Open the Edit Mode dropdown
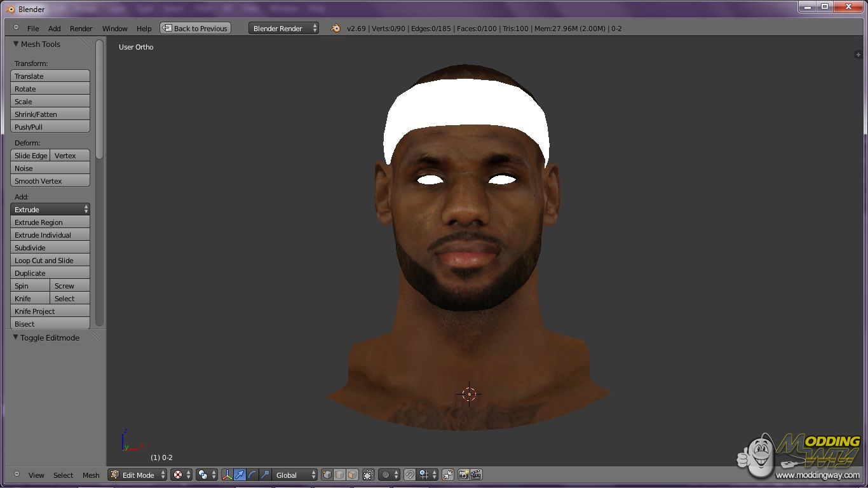 137,475
